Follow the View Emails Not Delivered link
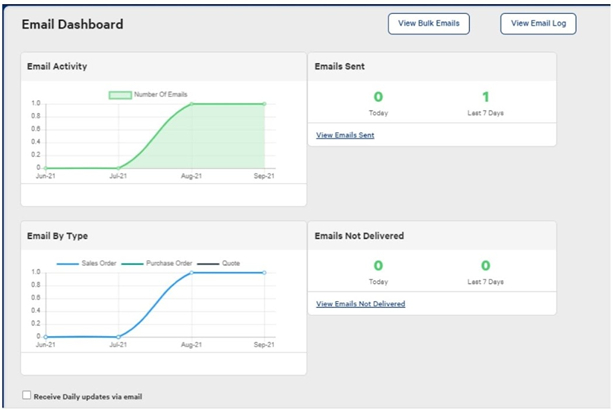This screenshot has height=410, width=613. tap(360, 304)
